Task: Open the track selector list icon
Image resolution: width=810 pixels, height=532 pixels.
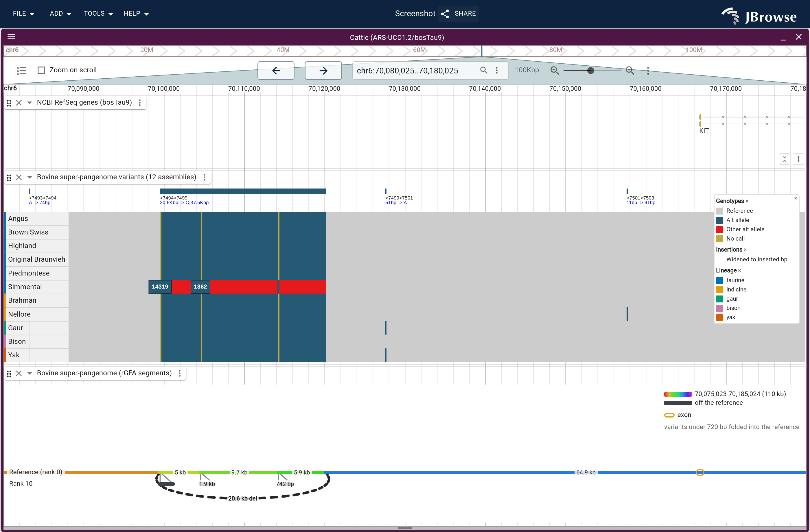Action: click(21, 71)
